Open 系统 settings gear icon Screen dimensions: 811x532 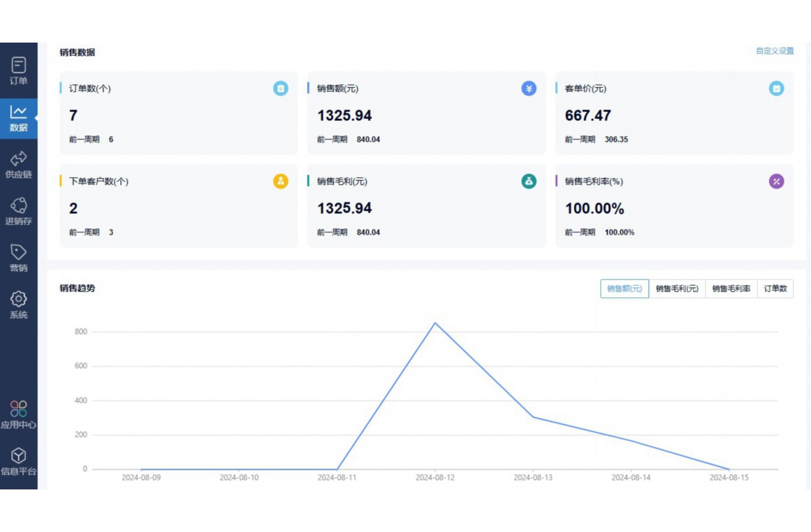click(x=19, y=300)
